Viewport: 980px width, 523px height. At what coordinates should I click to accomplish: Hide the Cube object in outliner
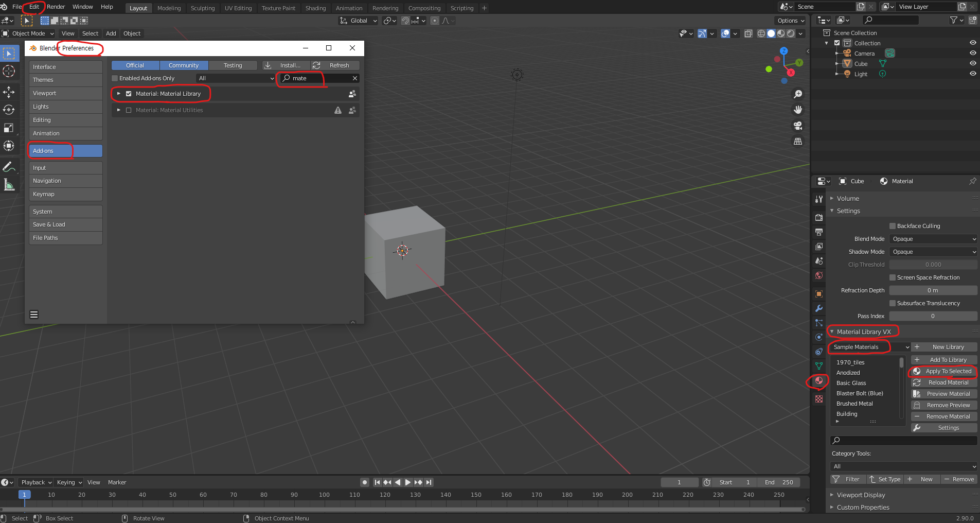click(973, 63)
